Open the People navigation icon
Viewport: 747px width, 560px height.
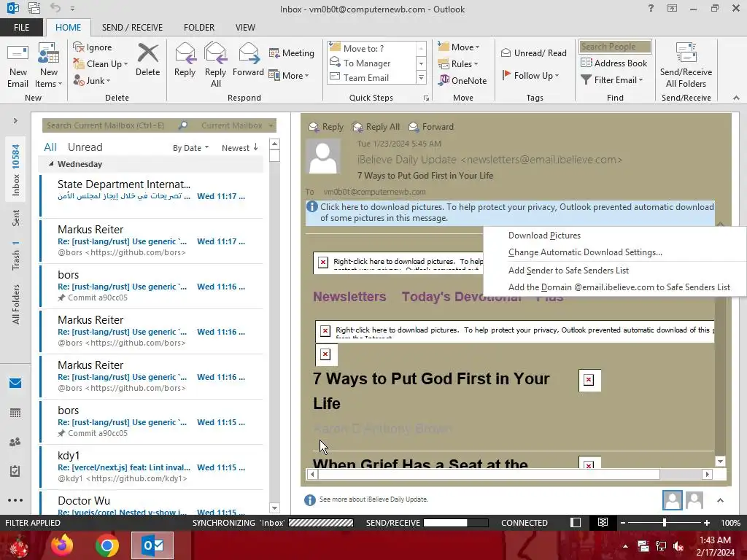tap(15, 442)
